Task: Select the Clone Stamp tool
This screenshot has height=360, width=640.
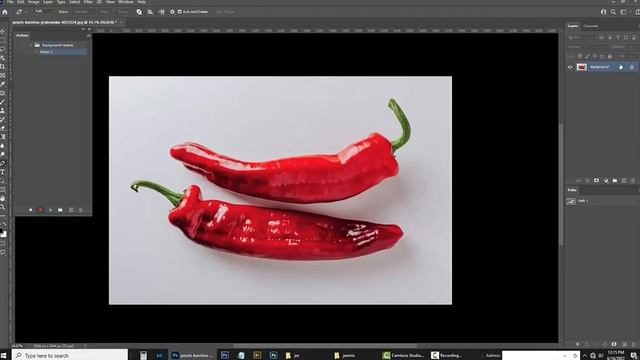Action: 3,111
